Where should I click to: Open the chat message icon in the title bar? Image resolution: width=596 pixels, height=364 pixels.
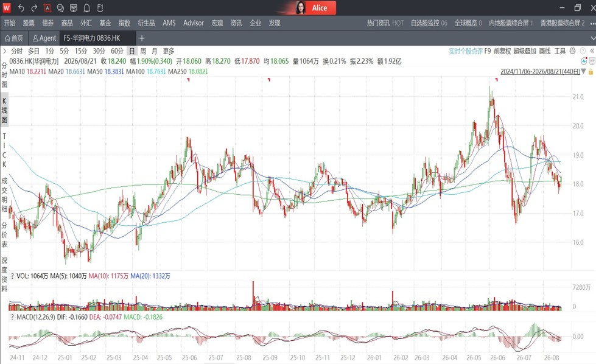(60, 7)
